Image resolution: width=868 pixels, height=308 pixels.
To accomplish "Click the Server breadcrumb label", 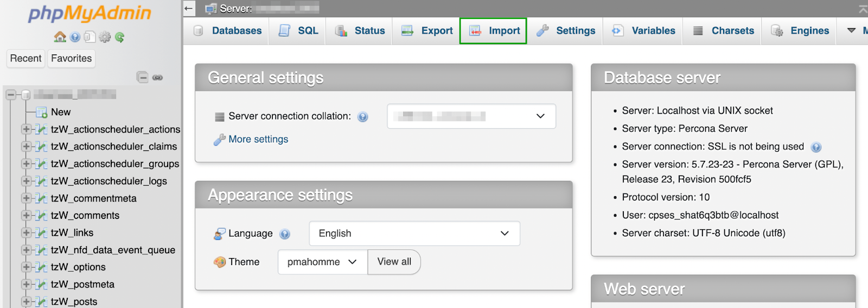I will (235, 9).
